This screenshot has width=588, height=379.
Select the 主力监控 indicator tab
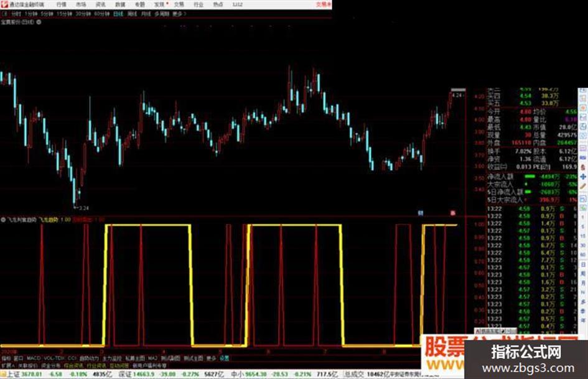point(112,358)
